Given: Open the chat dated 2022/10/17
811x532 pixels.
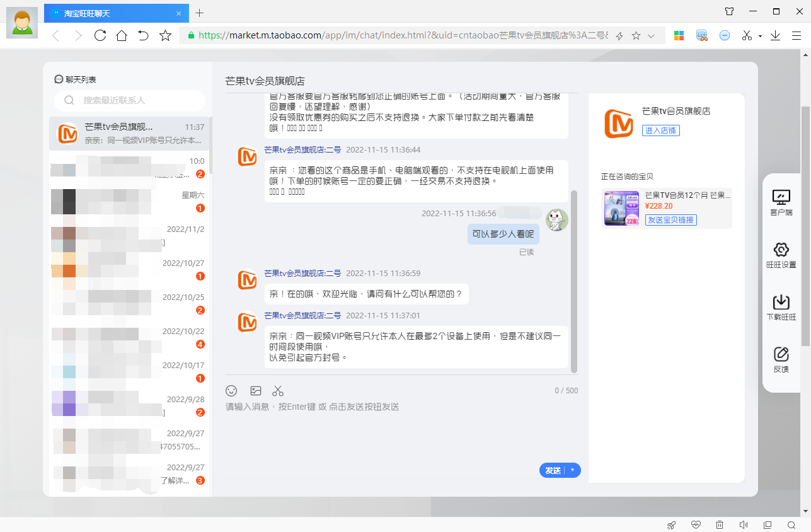Looking at the screenshot, I should tap(129, 372).
